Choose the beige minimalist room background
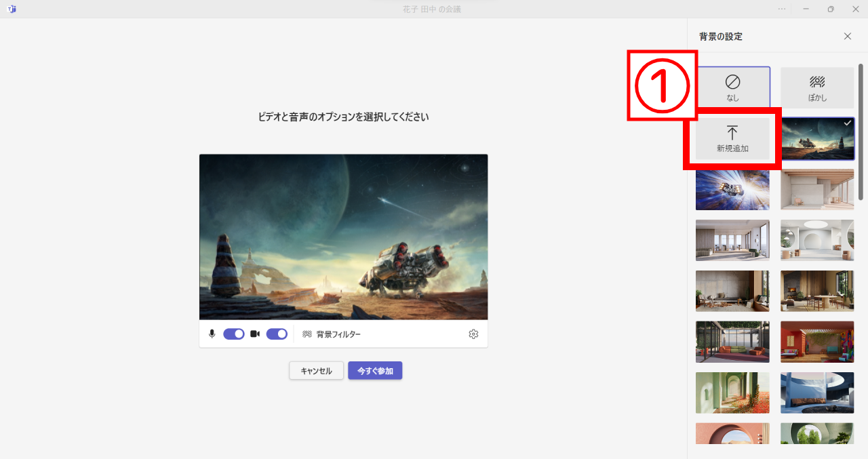 817,190
